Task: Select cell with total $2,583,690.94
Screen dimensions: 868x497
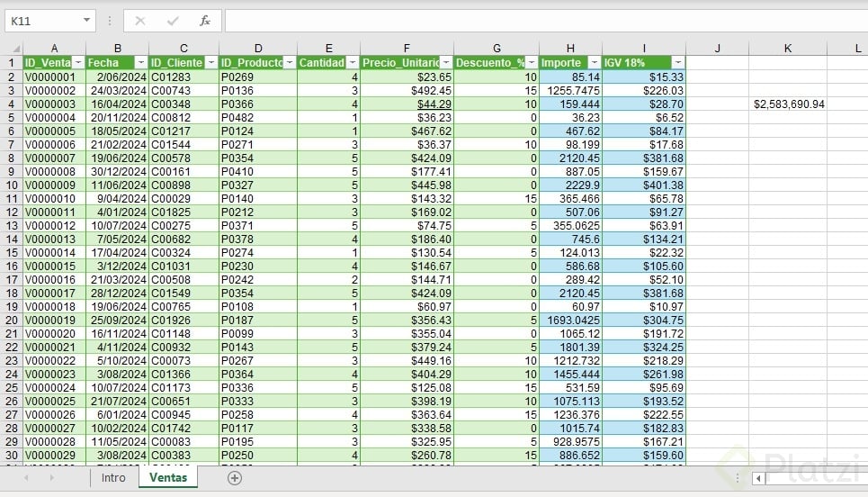Action: pyautogui.click(x=788, y=104)
